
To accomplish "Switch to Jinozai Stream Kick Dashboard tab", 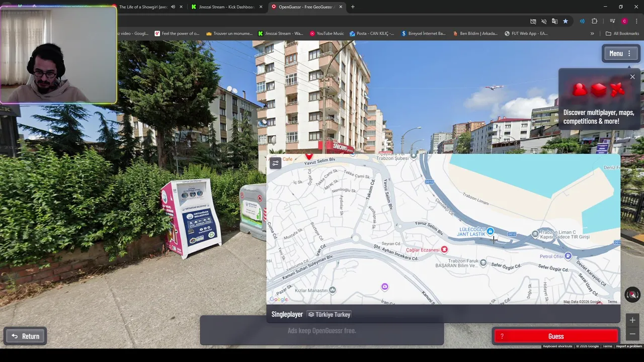I will [227, 7].
